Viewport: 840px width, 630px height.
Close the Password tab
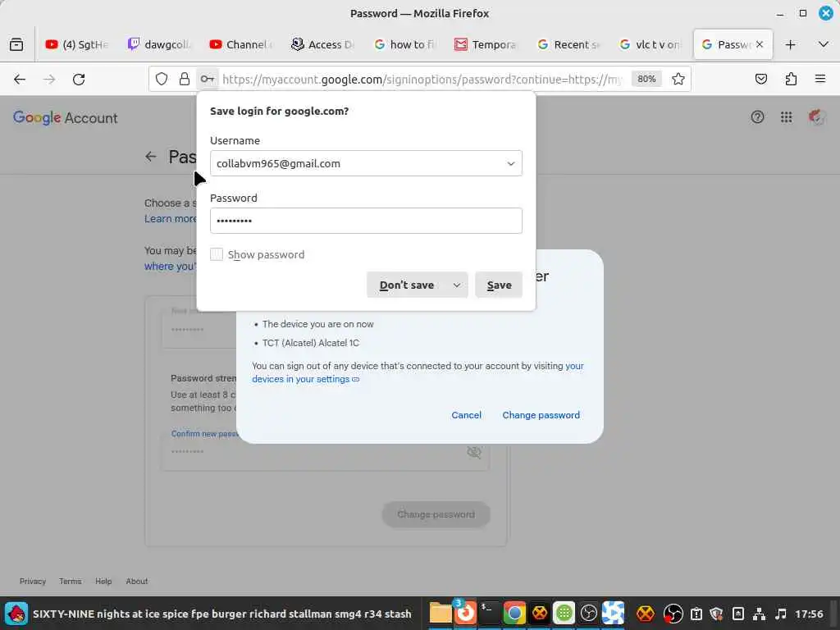[x=760, y=44]
